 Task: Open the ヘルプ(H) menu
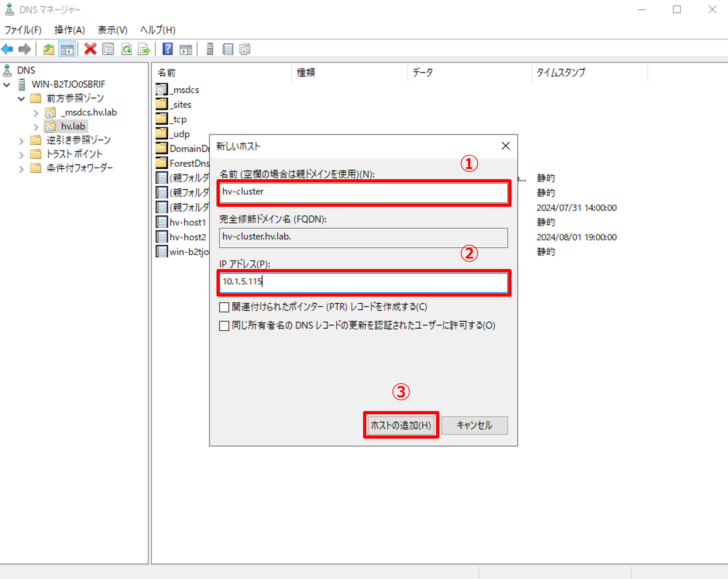(158, 30)
